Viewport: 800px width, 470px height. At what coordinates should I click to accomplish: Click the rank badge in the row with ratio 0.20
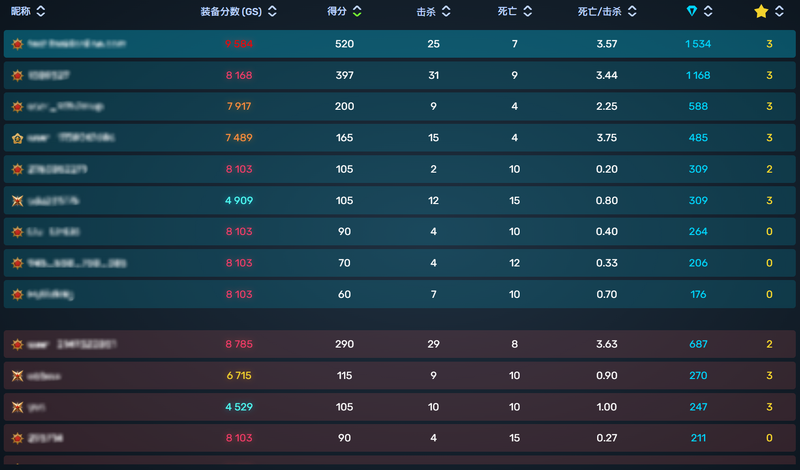point(17,169)
